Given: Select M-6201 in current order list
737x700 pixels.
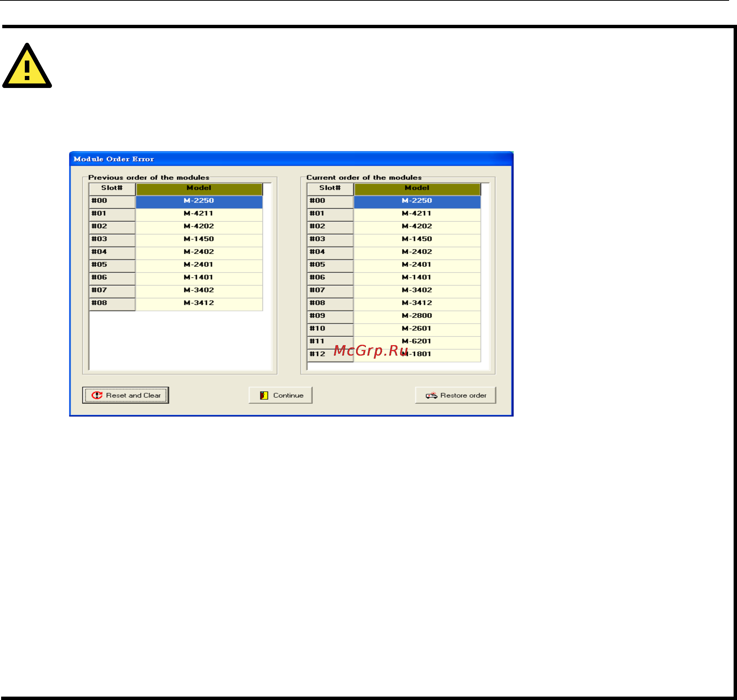Looking at the screenshot, I should click(417, 342).
